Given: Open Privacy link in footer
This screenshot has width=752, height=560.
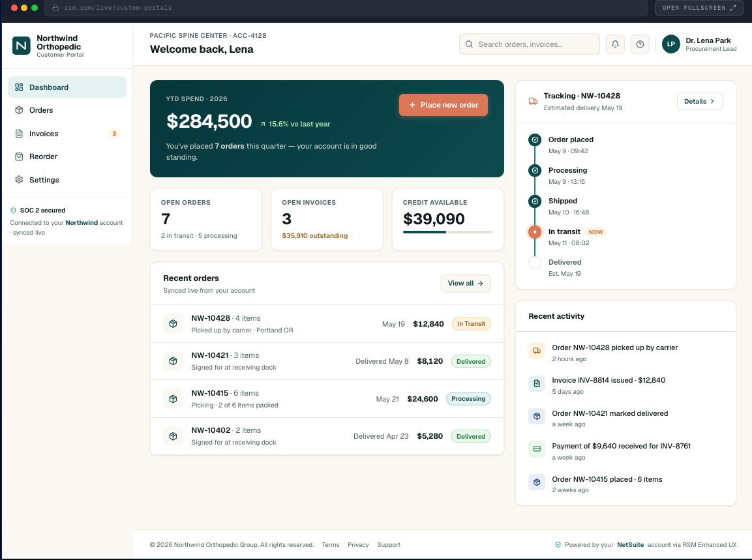Looking at the screenshot, I should click(358, 544).
